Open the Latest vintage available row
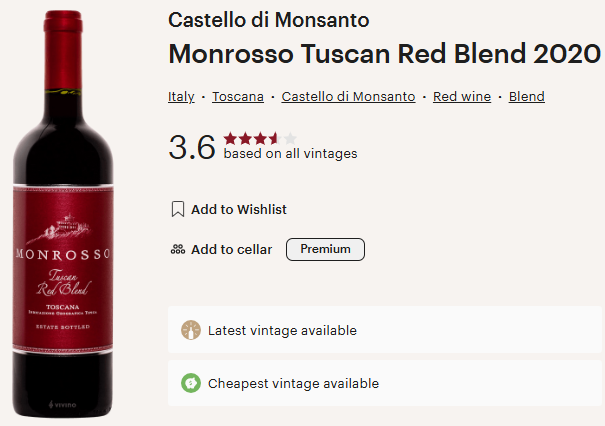605x426 pixels. point(385,330)
